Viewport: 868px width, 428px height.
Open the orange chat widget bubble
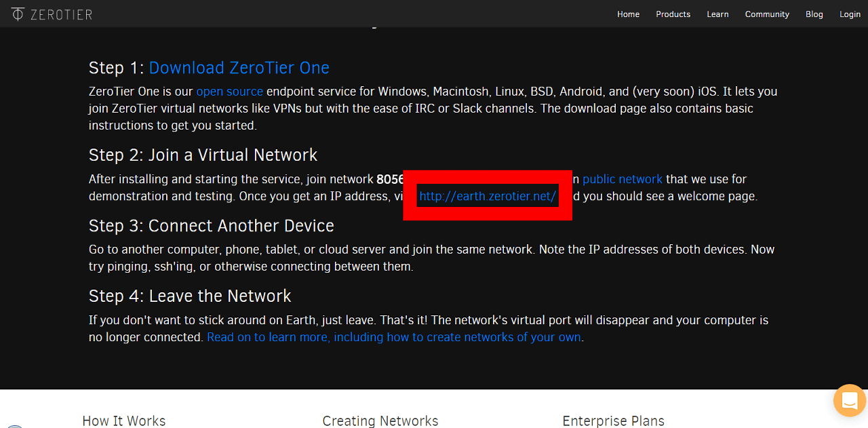pos(850,400)
